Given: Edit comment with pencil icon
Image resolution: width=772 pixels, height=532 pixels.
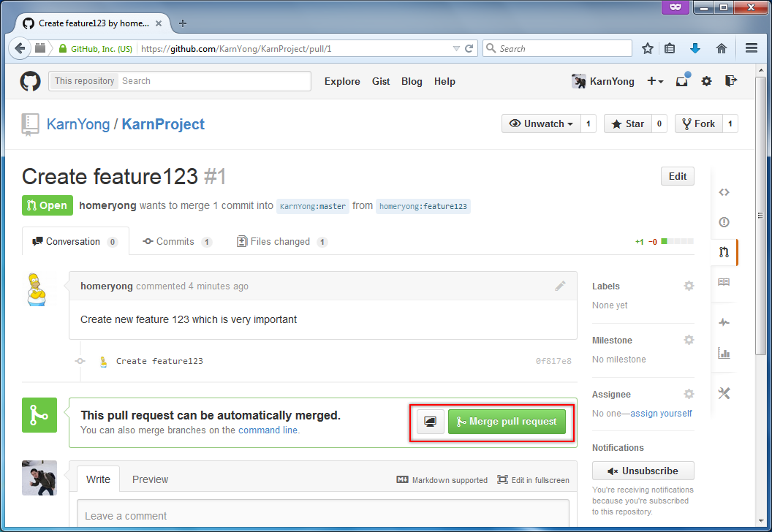Looking at the screenshot, I should [x=560, y=286].
